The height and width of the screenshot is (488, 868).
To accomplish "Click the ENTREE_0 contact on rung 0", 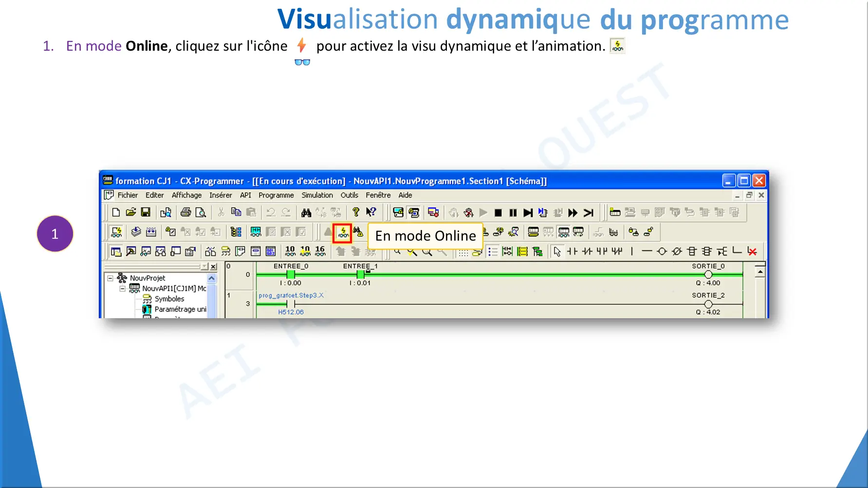I will click(291, 275).
